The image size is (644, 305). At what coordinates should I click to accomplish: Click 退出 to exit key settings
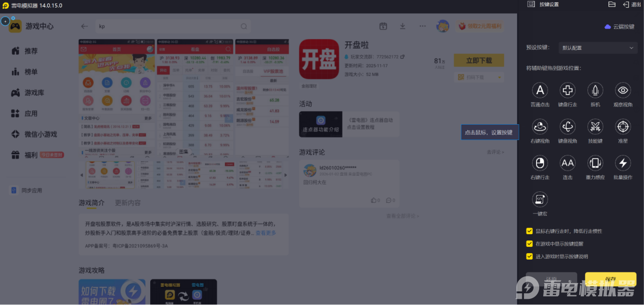tap(632, 4)
